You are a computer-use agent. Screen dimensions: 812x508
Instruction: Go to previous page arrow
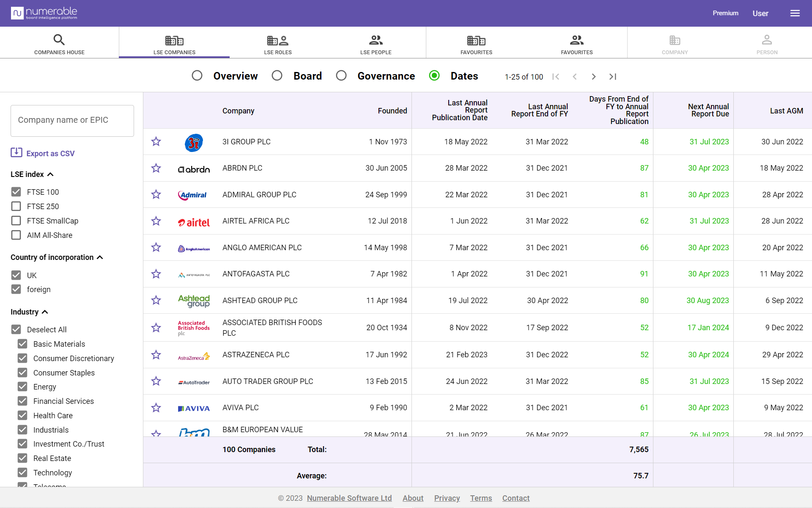tap(575, 77)
